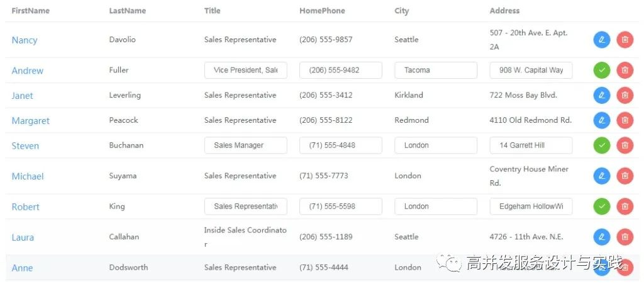Image resolution: width=644 pixels, height=291 pixels.
Task: Confirm edits with Andrew's green checkmark
Action: pos(602,70)
